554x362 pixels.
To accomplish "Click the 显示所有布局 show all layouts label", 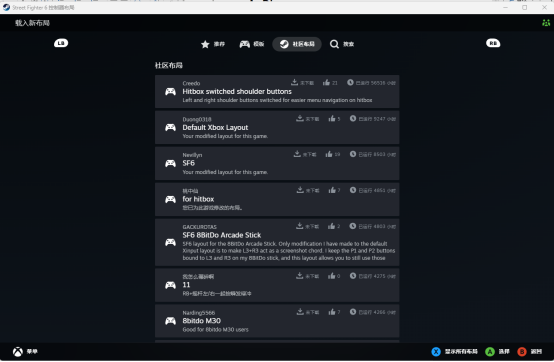I will pyautogui.click(x=461, y=351).
